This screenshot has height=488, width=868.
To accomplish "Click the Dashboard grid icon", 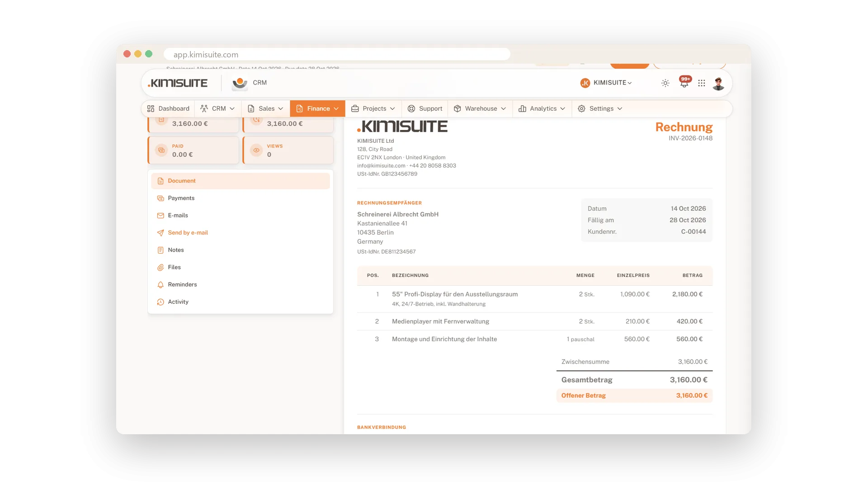I will click(151, 108).
